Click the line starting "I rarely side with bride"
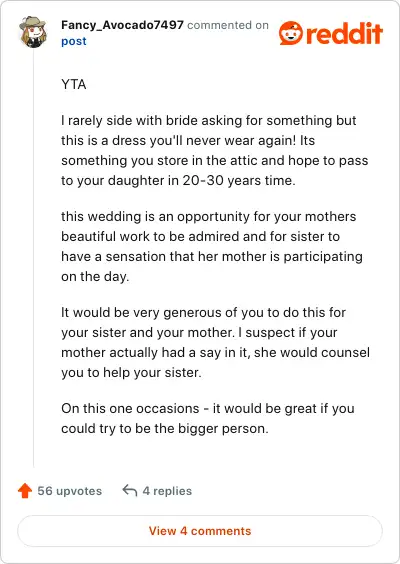 (209, 120)
